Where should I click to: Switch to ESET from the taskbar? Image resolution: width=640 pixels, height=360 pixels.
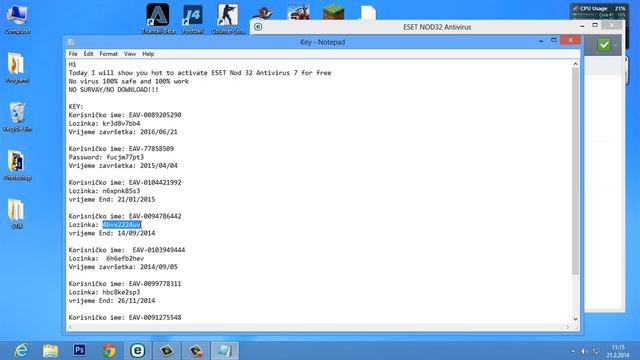[138, 351]
